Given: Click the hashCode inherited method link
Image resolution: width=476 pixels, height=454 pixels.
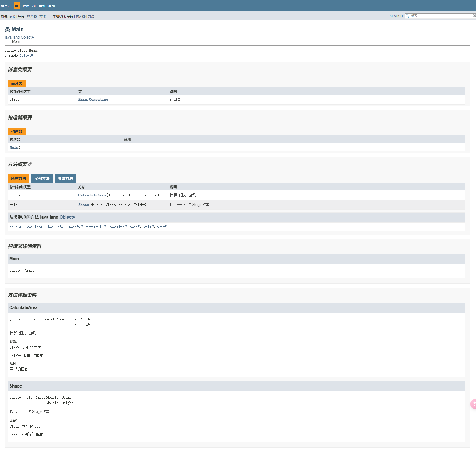Looking at the screenshot, I should click(x=55, y=227).
